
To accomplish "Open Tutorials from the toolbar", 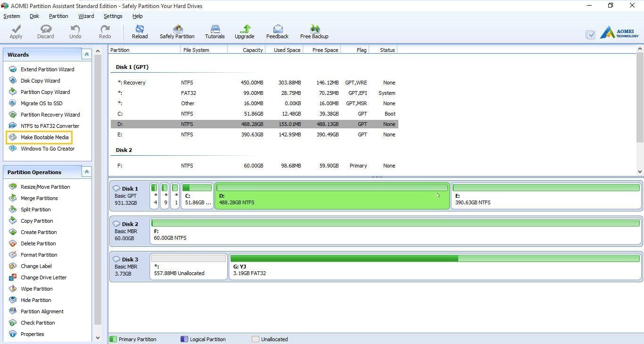I will [x=215, y=32].
